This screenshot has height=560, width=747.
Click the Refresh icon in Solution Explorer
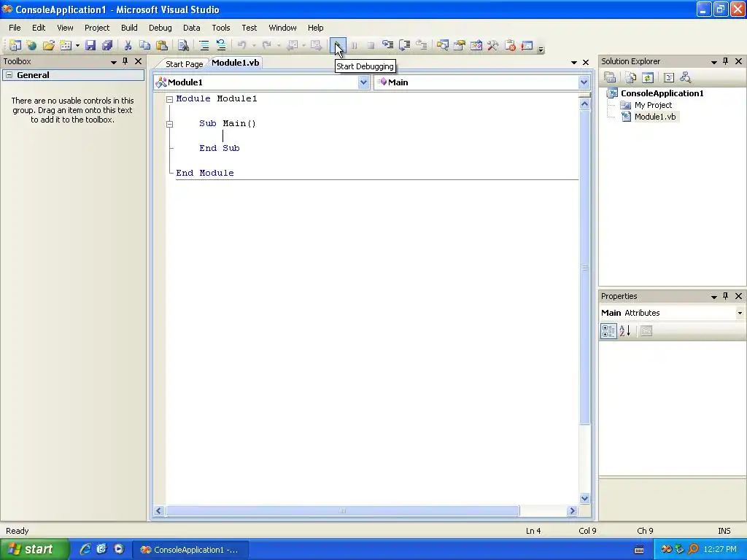coord(648,77)
